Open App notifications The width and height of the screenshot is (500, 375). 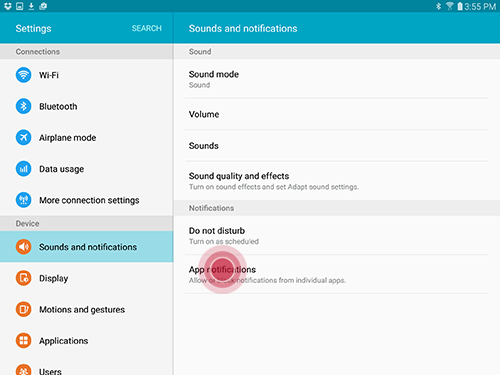(337, 274)
